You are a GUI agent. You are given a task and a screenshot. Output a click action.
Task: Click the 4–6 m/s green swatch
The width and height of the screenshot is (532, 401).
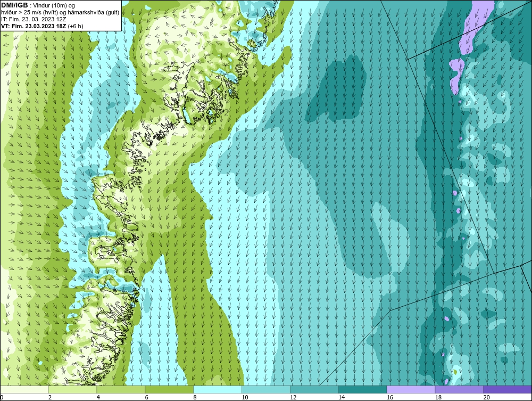click(121, 389)
